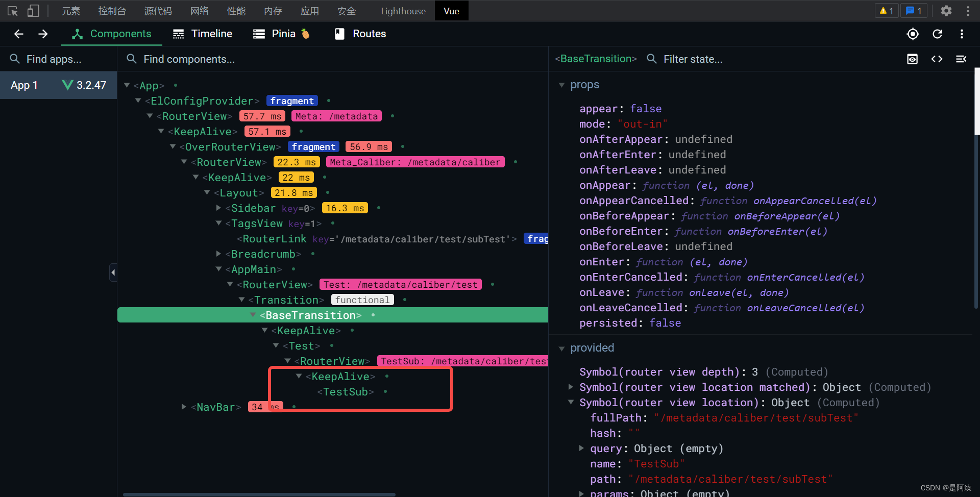Click the name "TestSub" value
The image size is (980, 497).
pyautogui.click(x=656, y=464)
